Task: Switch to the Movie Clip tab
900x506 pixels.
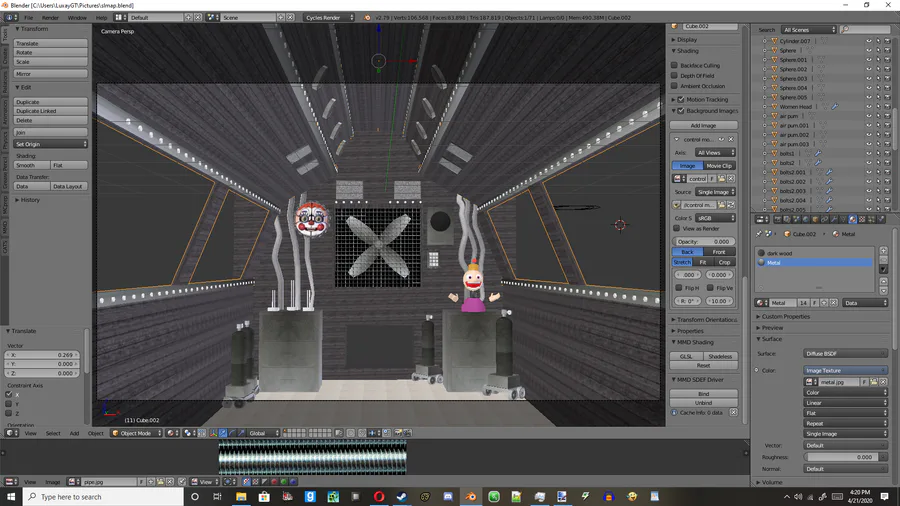Action: click(x=719, y=165)
